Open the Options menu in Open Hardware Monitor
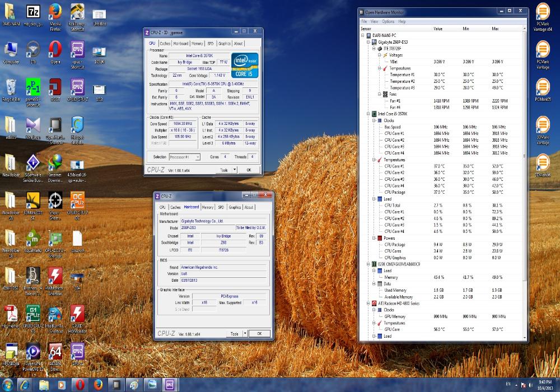This screenshot has width=560, height=392. (388, 21)
